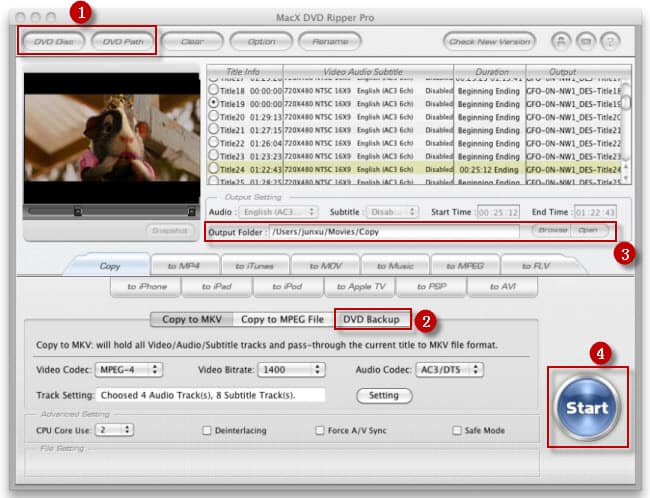650x498 pixels.
Task: Open the CPU Core Use dropdown
Action: [115, 430]
